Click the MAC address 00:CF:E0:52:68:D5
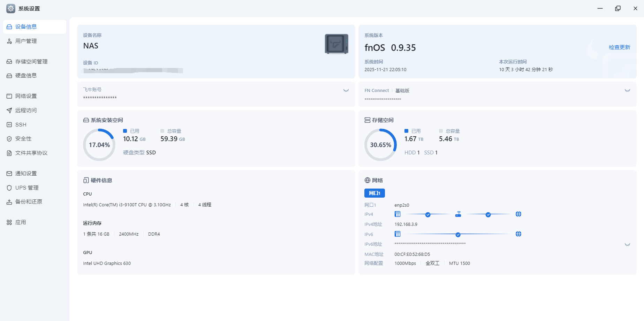The width and height of the screenshot is (644, 321). point(412,254)
